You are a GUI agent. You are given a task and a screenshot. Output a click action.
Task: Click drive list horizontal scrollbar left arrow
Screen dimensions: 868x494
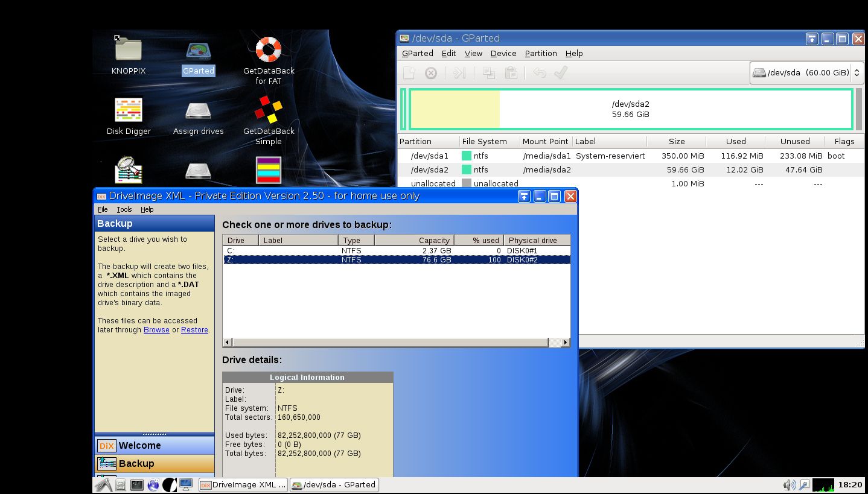tap(228, 343)
